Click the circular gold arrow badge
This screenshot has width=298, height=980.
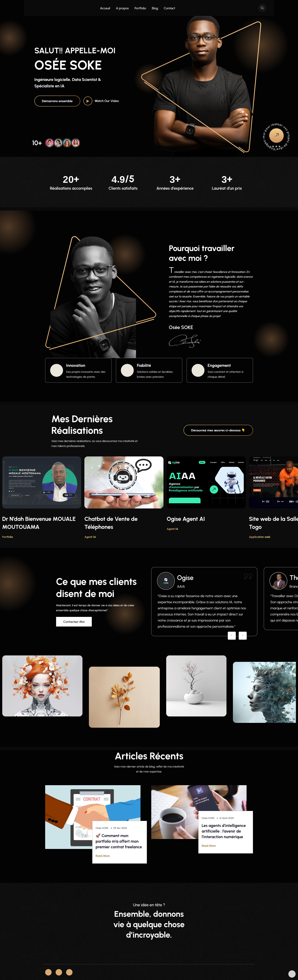pyautogui.click(x=276, y=135)
